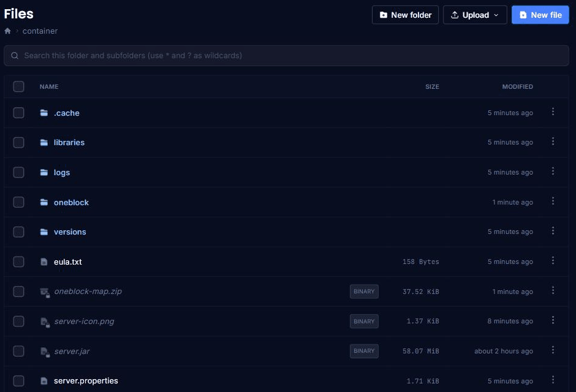Screen dimensions: 576x392
Task: Click the .cache folder icon
Action: tap(44, 113)
